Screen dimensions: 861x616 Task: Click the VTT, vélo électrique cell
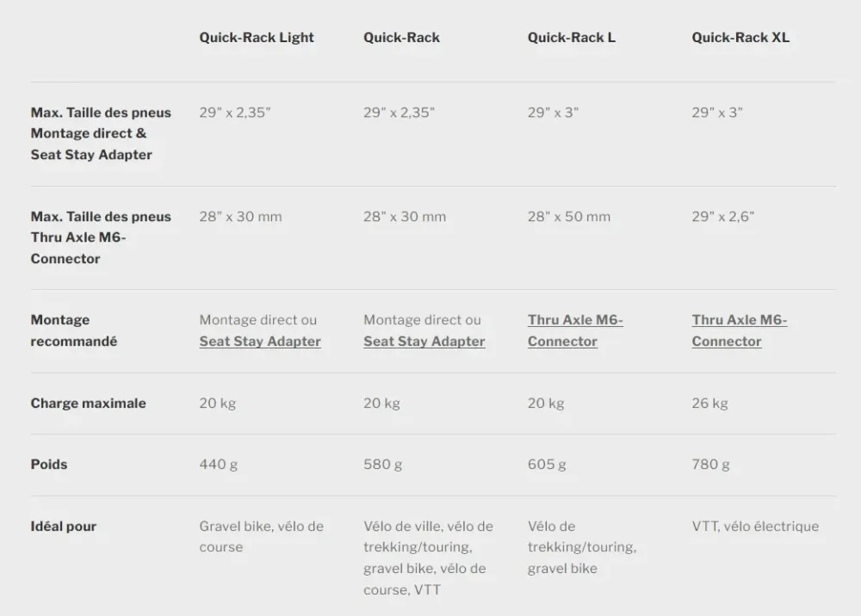[x=755, y=526]
